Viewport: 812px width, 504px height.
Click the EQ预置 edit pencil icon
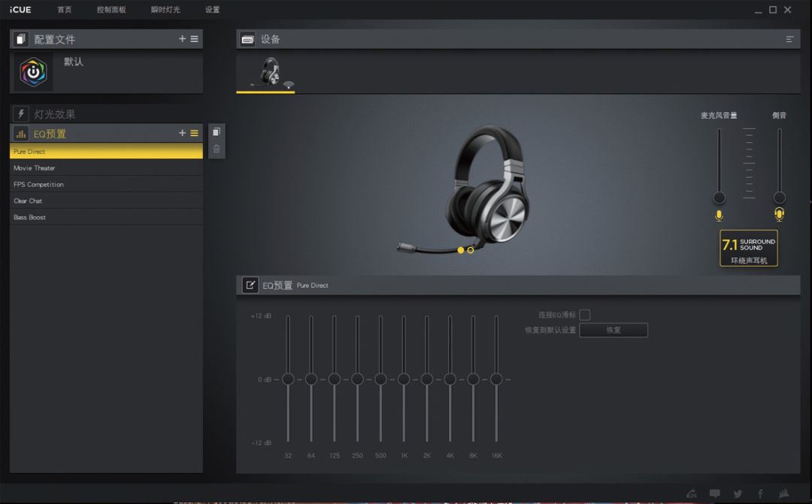tap(250, 285)
